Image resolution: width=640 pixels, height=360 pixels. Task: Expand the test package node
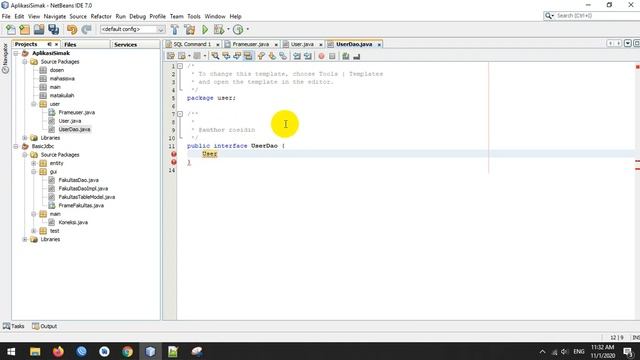point(34,231)
